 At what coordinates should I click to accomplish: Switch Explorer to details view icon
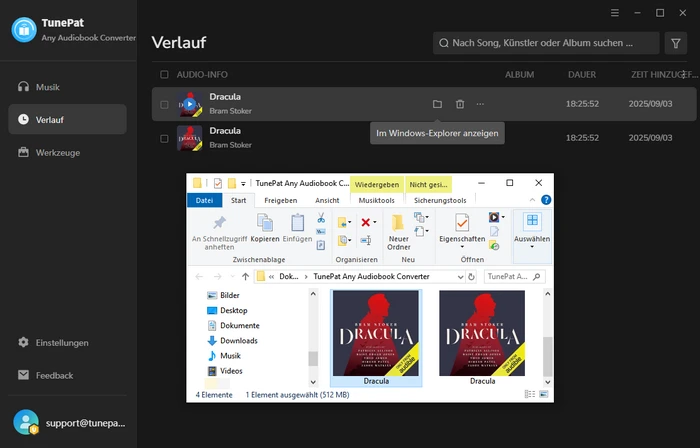529,394
